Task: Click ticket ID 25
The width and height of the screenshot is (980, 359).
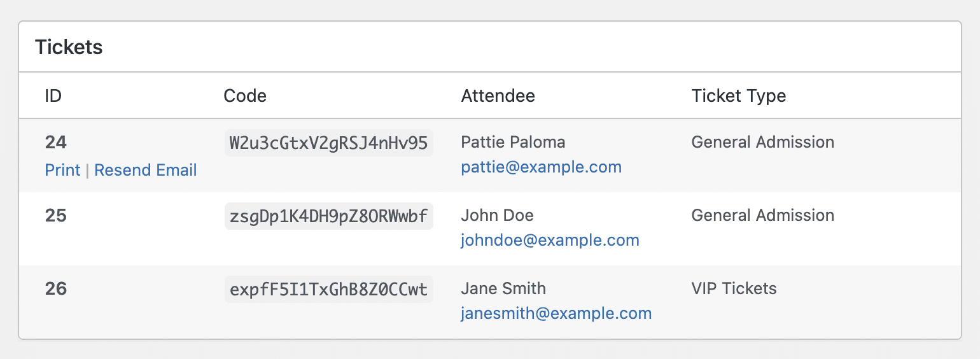Action: 56,215
